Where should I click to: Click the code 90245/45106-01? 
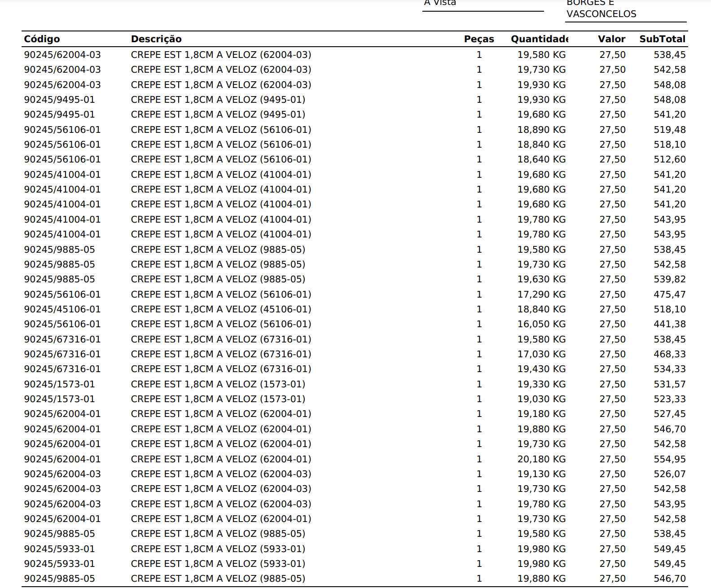point(62,309)
